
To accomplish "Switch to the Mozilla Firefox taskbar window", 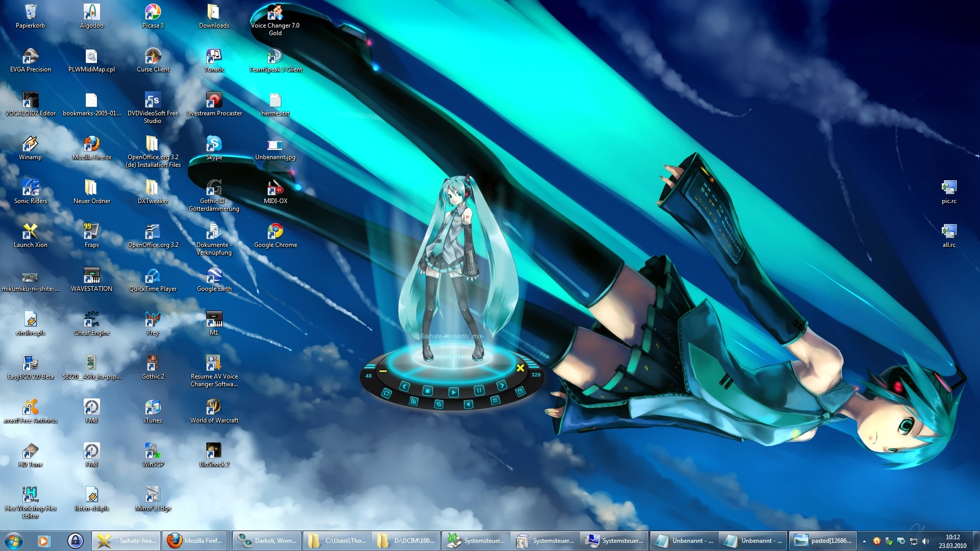I will [195, 540].
